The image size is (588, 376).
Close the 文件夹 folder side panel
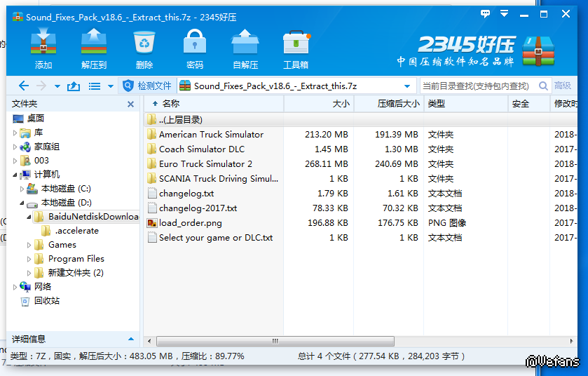point(130,104)
